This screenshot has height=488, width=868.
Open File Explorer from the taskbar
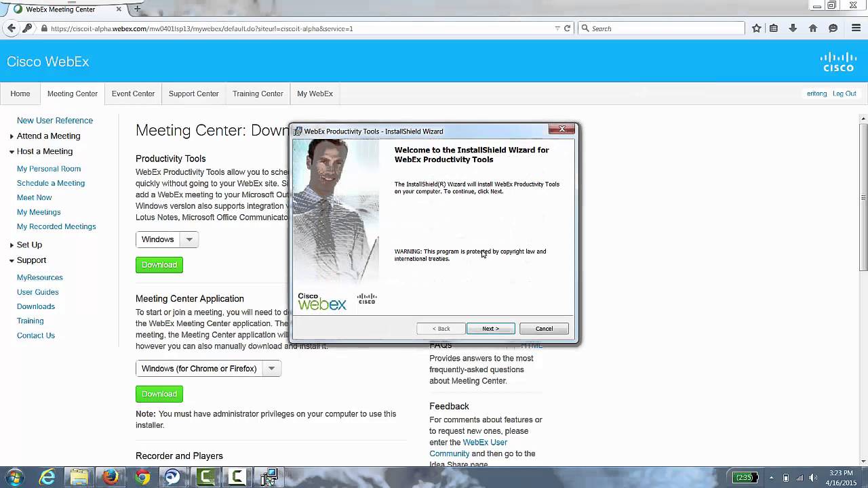pyautogui.click(x=79, y=477)
